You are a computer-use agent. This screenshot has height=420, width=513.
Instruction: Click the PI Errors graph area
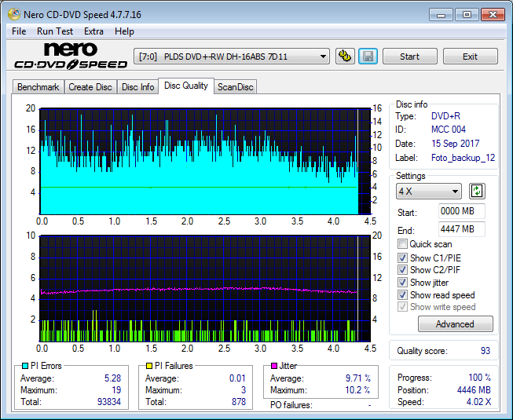point(205,161)
